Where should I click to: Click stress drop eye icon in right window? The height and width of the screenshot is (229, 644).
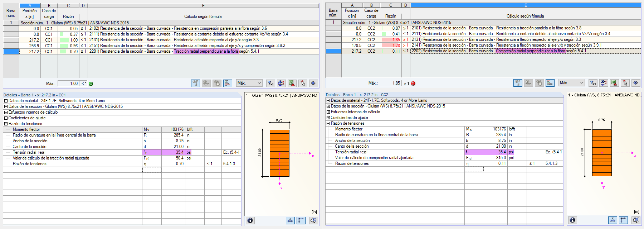click(x=539, y=83)
